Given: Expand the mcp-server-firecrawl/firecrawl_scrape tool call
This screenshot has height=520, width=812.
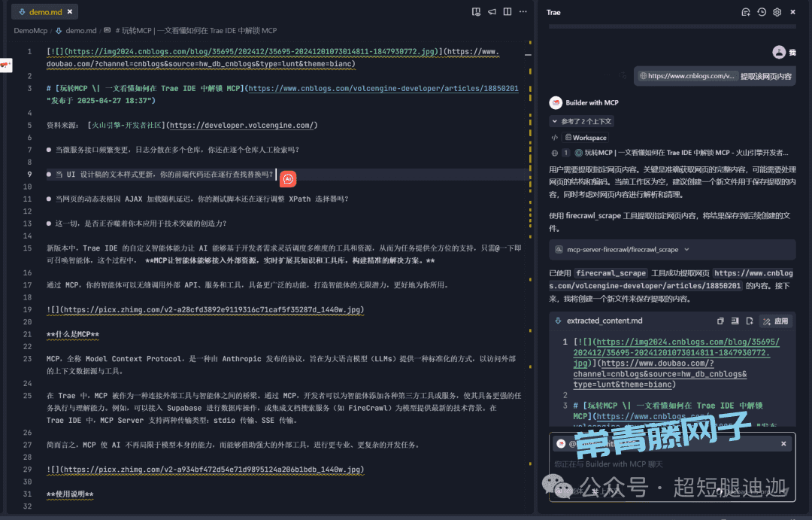Looking at the screenshot, I should pyautogui.click(x=672, y=249).
